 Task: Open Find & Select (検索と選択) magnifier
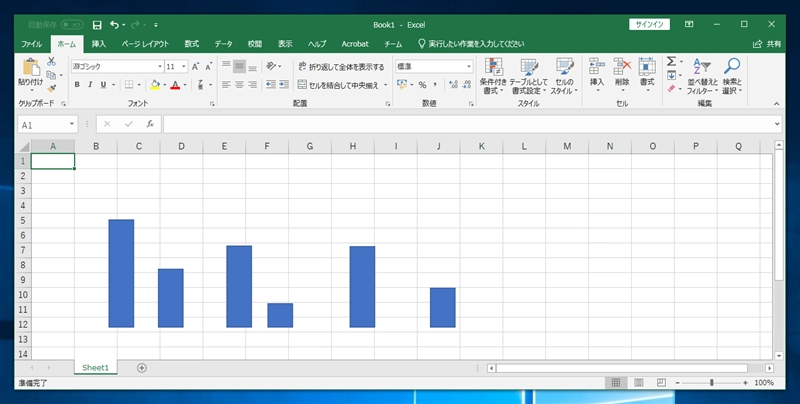click(732, 75)
